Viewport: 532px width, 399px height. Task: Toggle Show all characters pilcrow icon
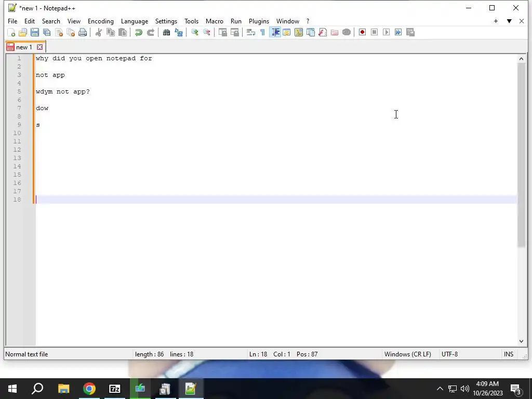[x=262, y=32]
